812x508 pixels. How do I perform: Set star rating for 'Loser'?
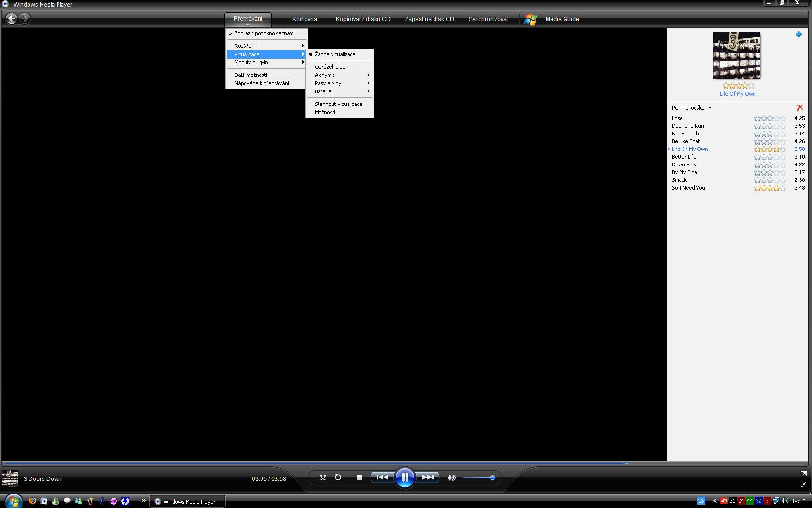pyautogui.click(x=770, y=118)
